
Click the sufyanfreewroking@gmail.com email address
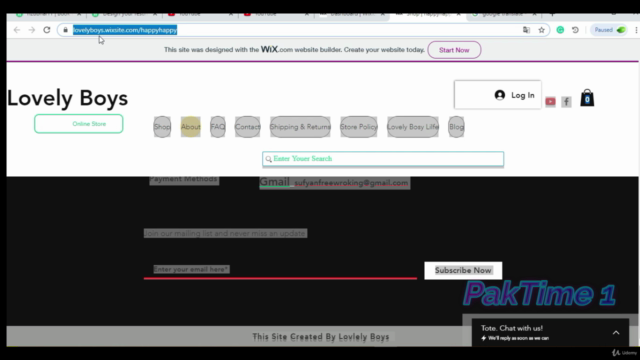[351, 183]
